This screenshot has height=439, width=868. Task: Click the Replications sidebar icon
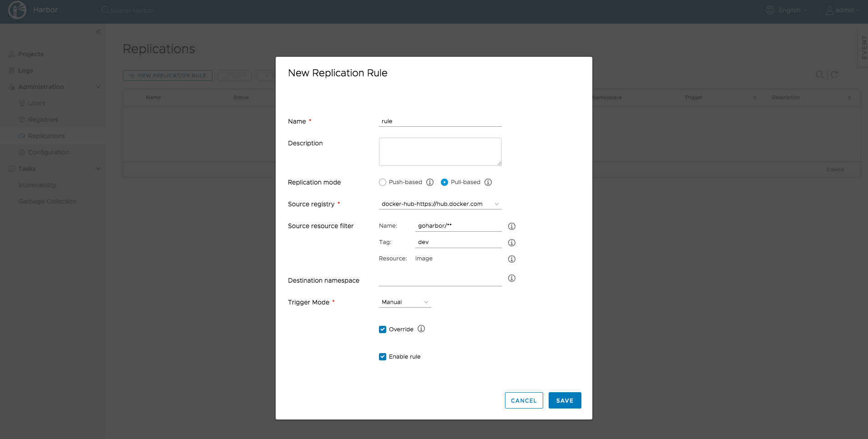(x=22, y=136)
